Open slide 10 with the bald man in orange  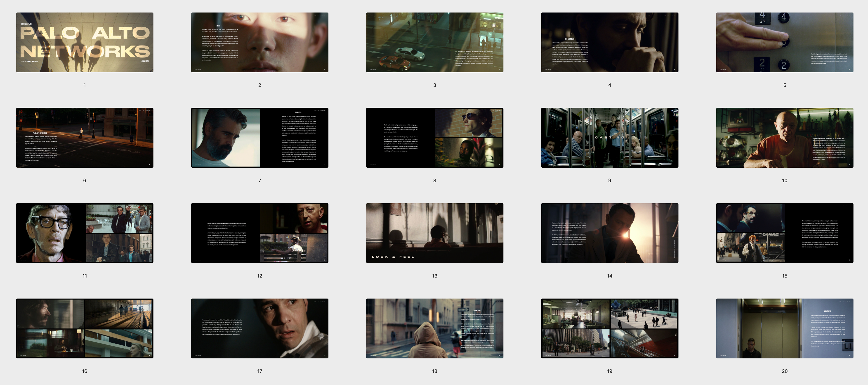click(x=784, y=138)
